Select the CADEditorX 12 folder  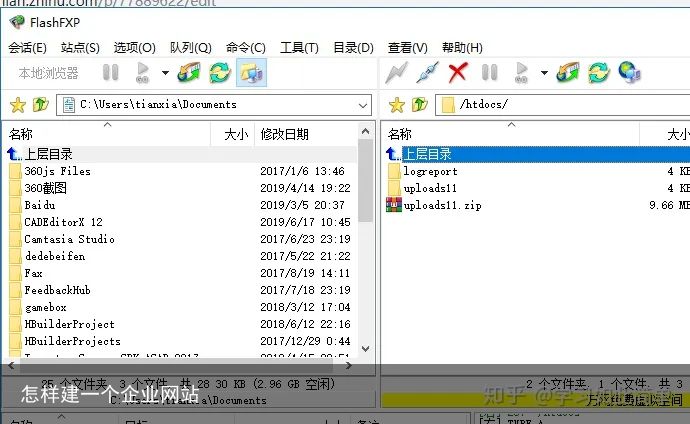coord(180,222)
